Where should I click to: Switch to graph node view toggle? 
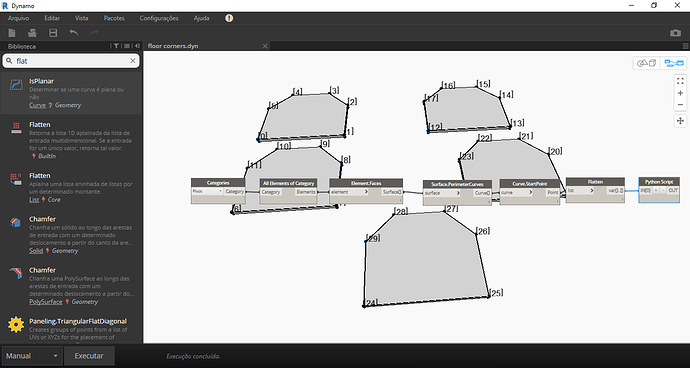[x=674, y=63]
